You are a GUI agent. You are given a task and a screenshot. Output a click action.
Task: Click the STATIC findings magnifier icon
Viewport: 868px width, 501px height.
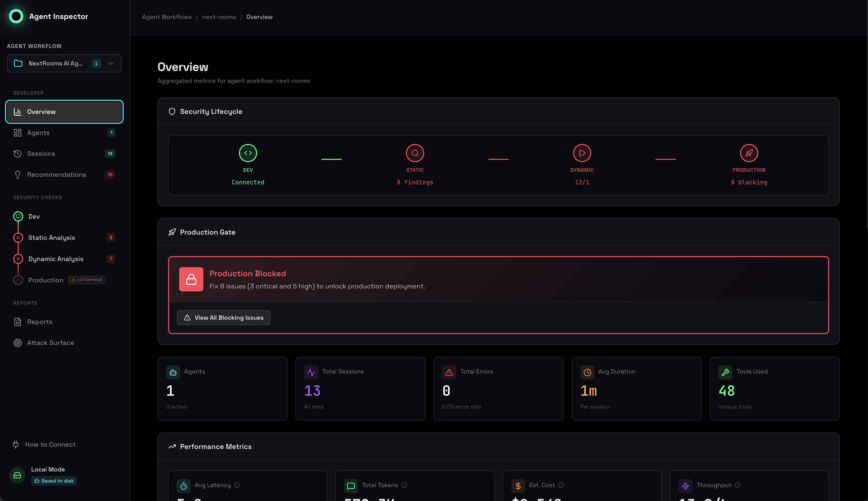(415, 153)
